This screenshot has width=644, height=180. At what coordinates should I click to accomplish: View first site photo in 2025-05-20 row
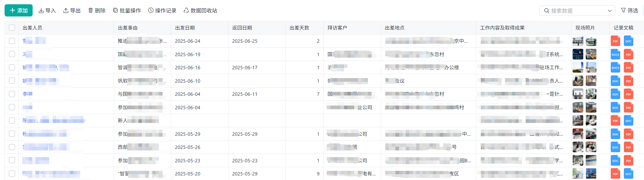pos(578,174)
